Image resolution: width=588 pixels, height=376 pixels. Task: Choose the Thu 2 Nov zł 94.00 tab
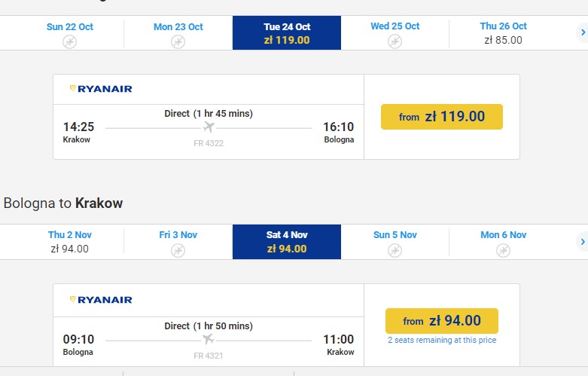[69, 242]
